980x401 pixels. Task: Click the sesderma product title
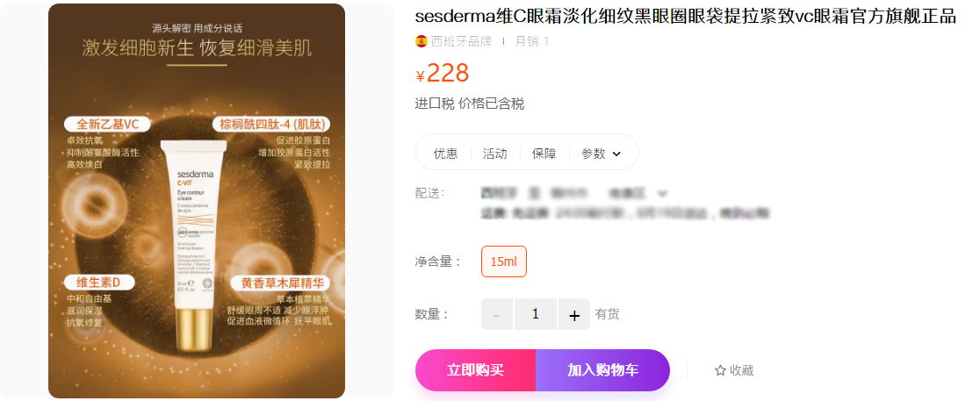(x=686, y=17)
